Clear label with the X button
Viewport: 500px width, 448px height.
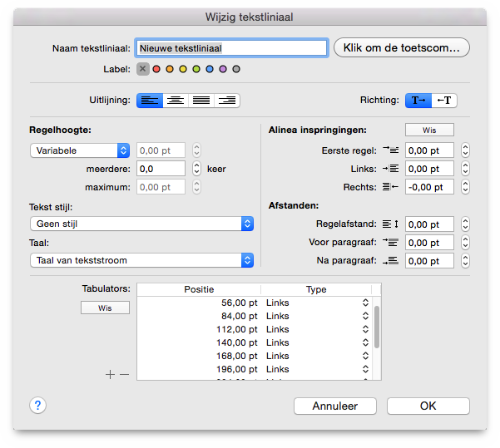(143, 69)
